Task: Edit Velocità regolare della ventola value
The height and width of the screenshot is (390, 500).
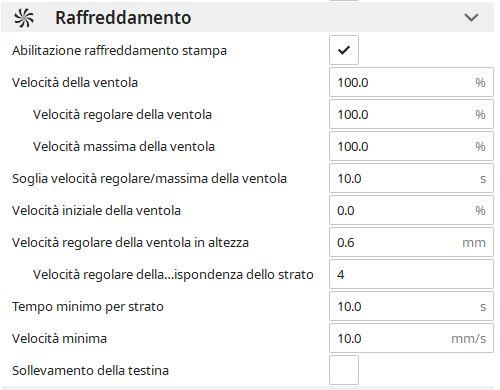Action: 411,114
